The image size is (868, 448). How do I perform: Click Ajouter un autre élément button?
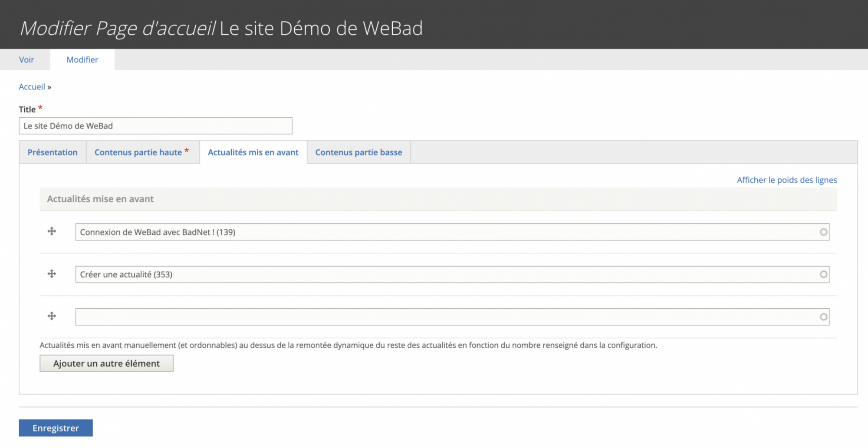coord(106,363)
